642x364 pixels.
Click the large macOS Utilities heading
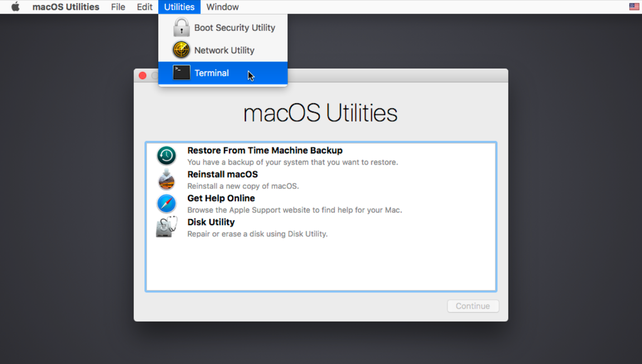pos(321,113)
